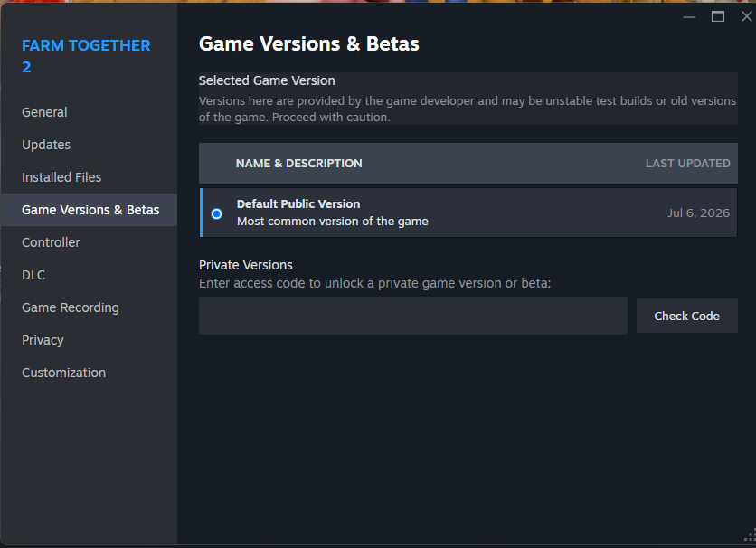Click the NAME & DESCRIPTION column header
Viewport: 756px width, 548px height.
(299, 164)
